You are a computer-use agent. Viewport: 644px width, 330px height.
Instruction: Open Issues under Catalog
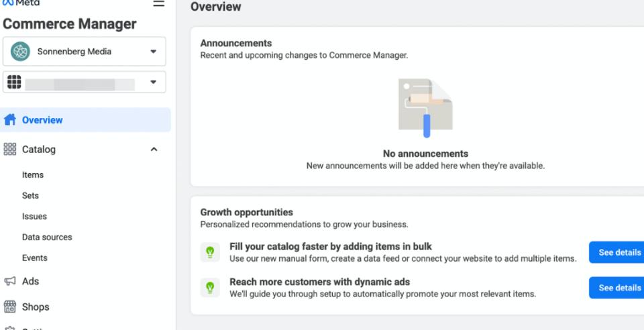(x=34, y=216)
